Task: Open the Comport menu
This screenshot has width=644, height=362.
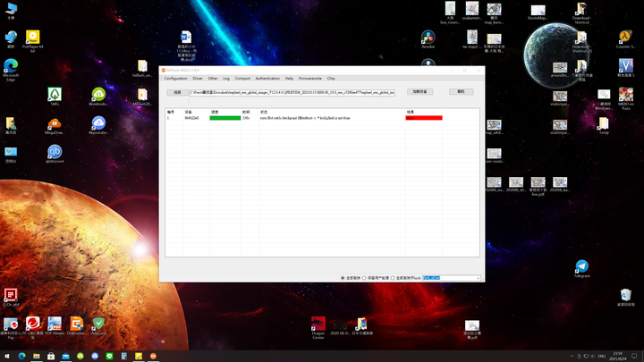Action: click(242, 79)
